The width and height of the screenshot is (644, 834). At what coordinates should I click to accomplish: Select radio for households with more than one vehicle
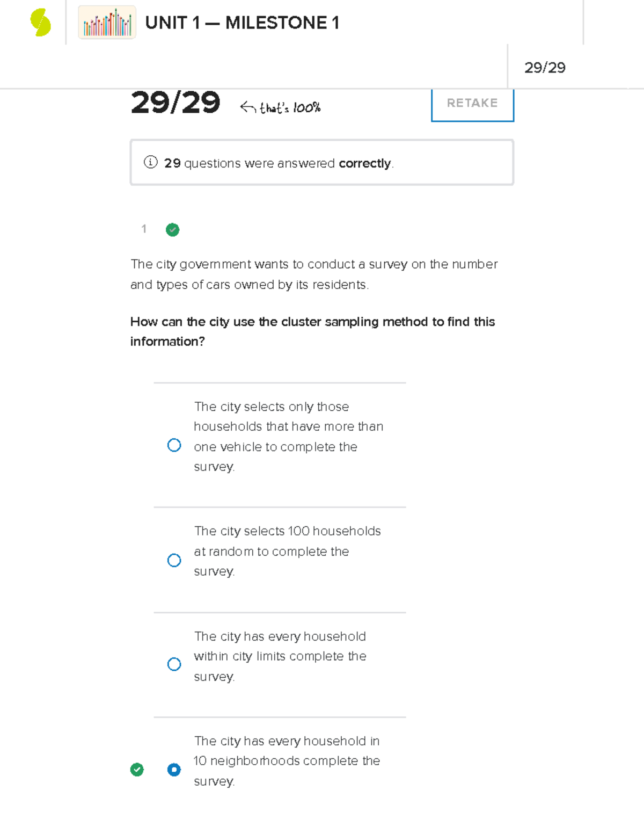pos(174,445)
